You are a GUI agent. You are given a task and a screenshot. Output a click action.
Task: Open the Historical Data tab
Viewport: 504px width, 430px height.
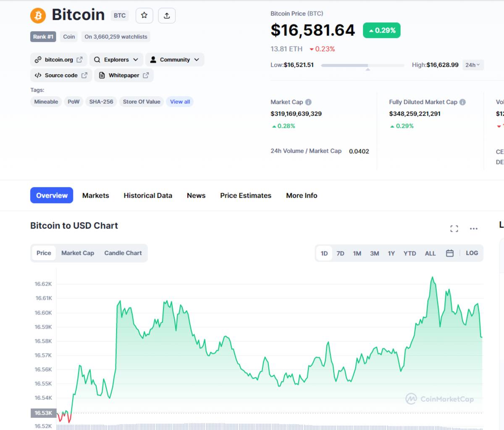(148, 195)
